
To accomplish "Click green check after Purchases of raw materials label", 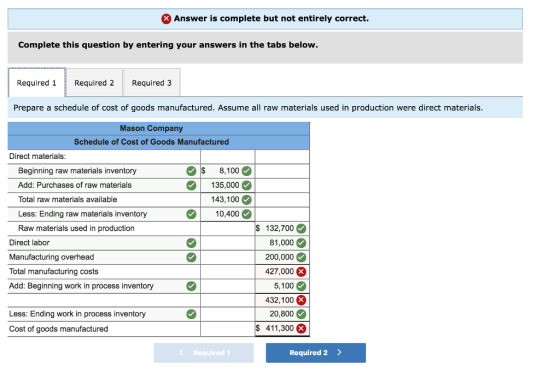I will click(191, 185).
